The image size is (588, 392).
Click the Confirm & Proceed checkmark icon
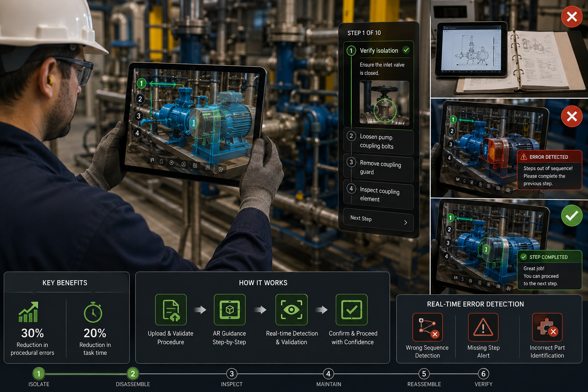click(x=351, y=310)
